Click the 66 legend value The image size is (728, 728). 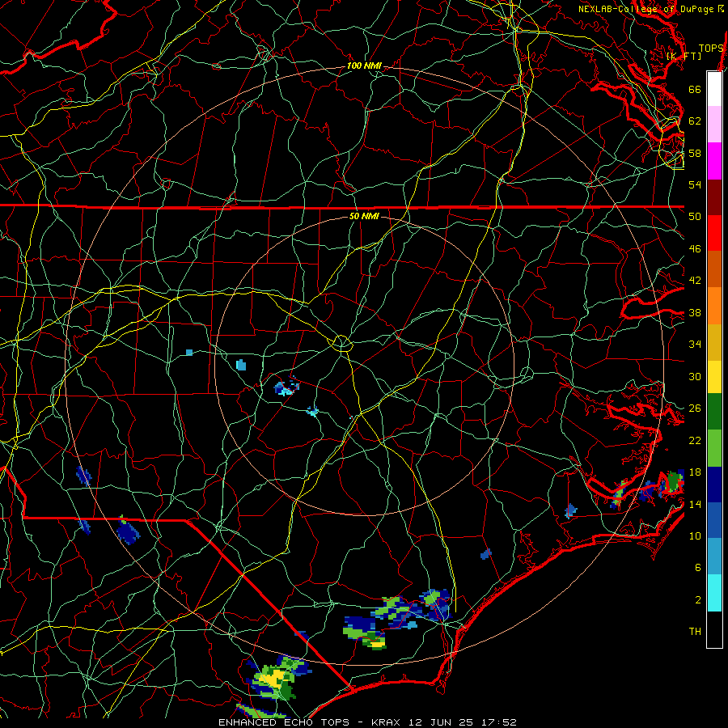pos(695,89)
